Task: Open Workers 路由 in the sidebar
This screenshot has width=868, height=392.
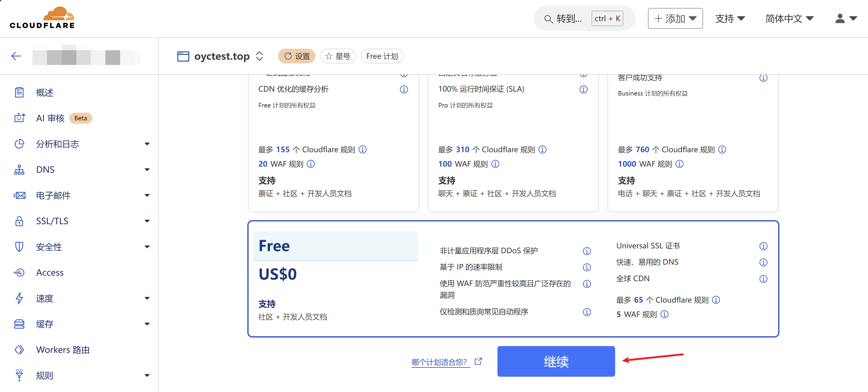Action: tap(63, 350)
